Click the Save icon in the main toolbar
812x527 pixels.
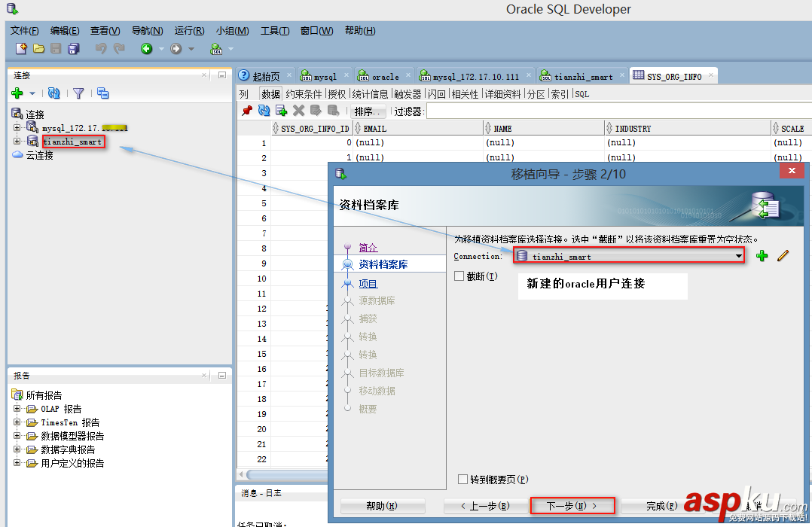(56, 49)
